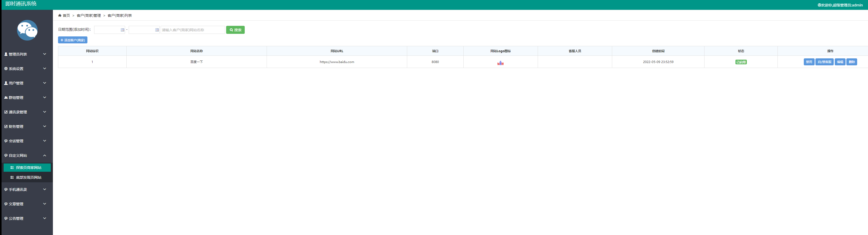Click the 添加客户(商家) button
Viewport: 868px width, 235px height.
[x=72, y=40]
